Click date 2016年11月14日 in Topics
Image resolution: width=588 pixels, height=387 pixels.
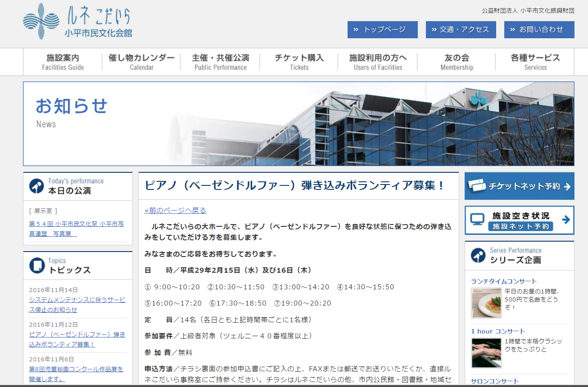coord(54,290)
